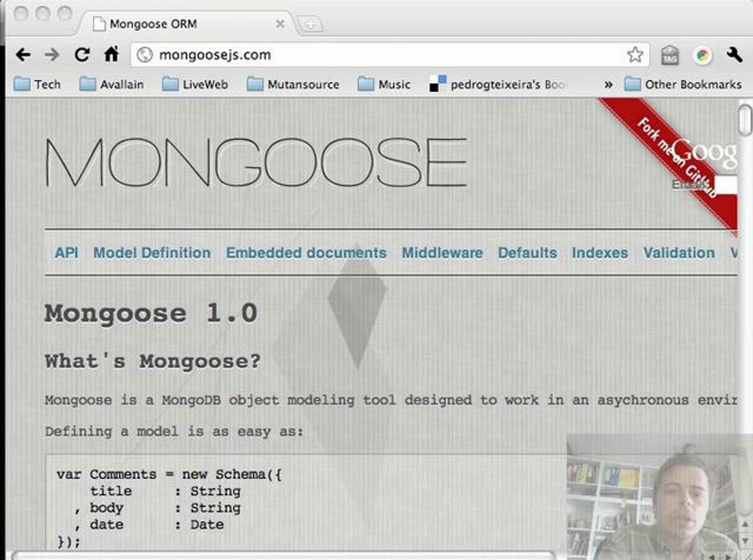Open the Tech bookmarks folder
Screen dimensions: 753x560
37,84
